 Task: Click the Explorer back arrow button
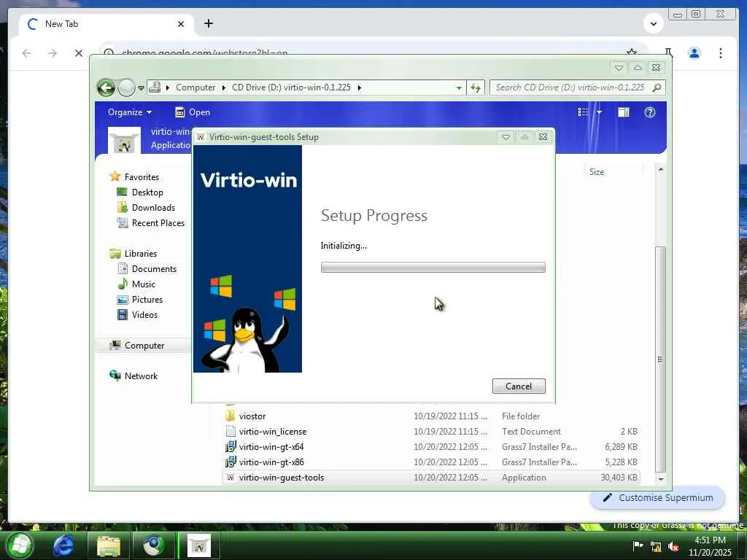point(107,87)
